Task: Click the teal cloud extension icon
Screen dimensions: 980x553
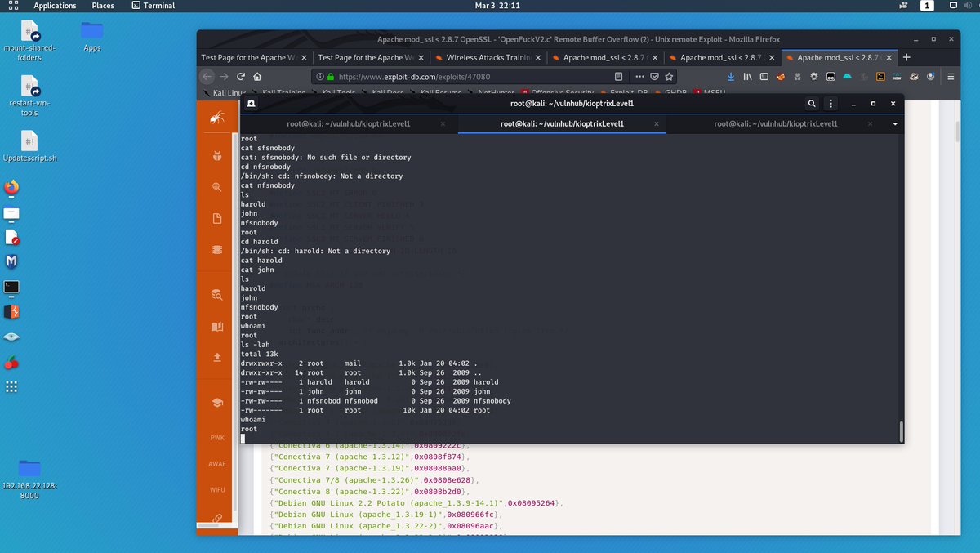Action: pyautogui.click(x=847, y=76)
